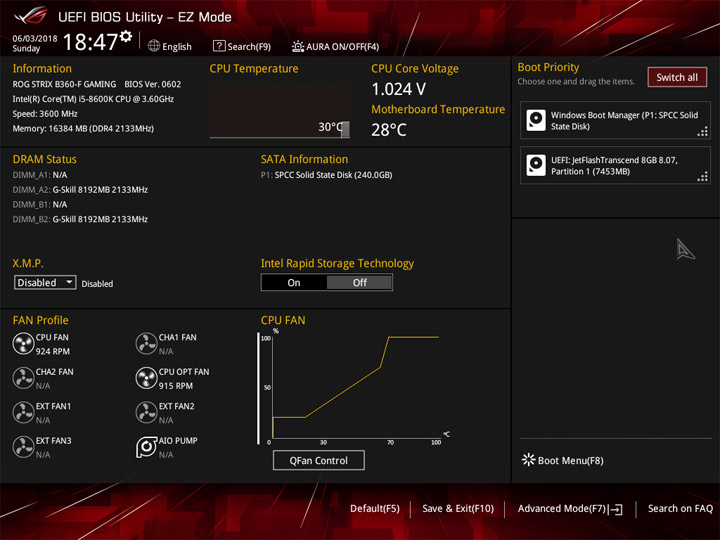720x540 pixels.
Task: Grab the JetFlash Transcend drag handle
Action: [703, 177]
